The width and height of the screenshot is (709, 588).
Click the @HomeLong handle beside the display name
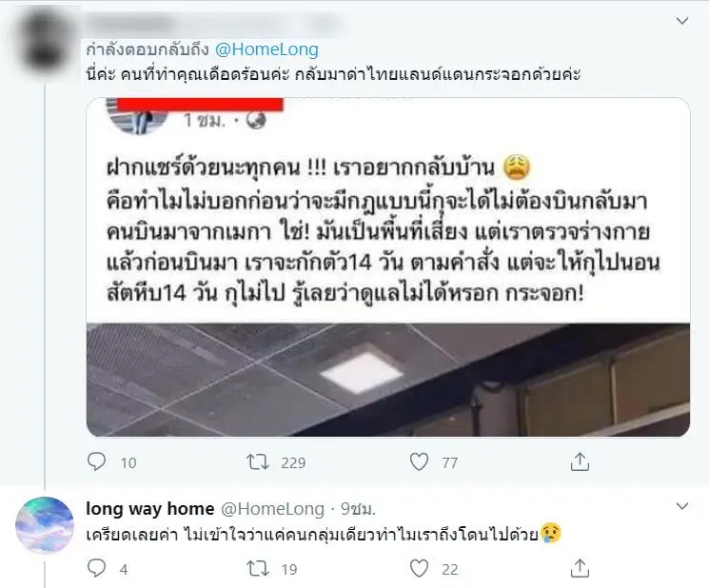(272, 509)
